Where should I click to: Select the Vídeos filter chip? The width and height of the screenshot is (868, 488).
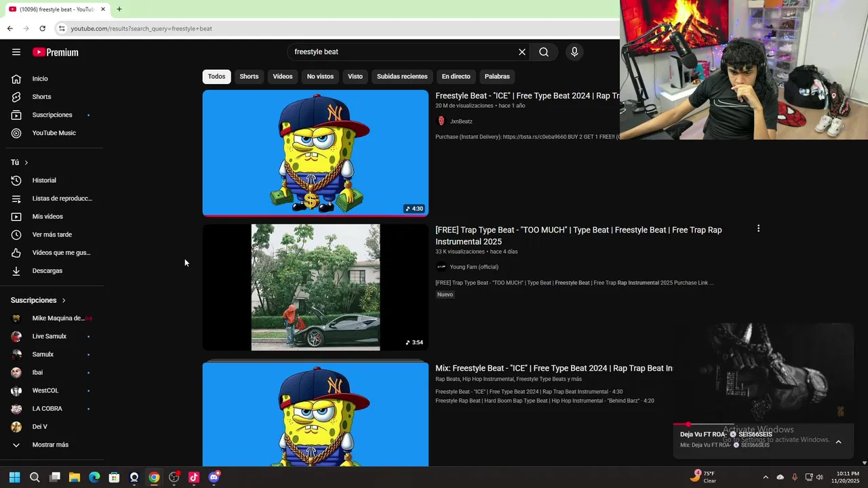pyautogui.click(x=283, y=77)
